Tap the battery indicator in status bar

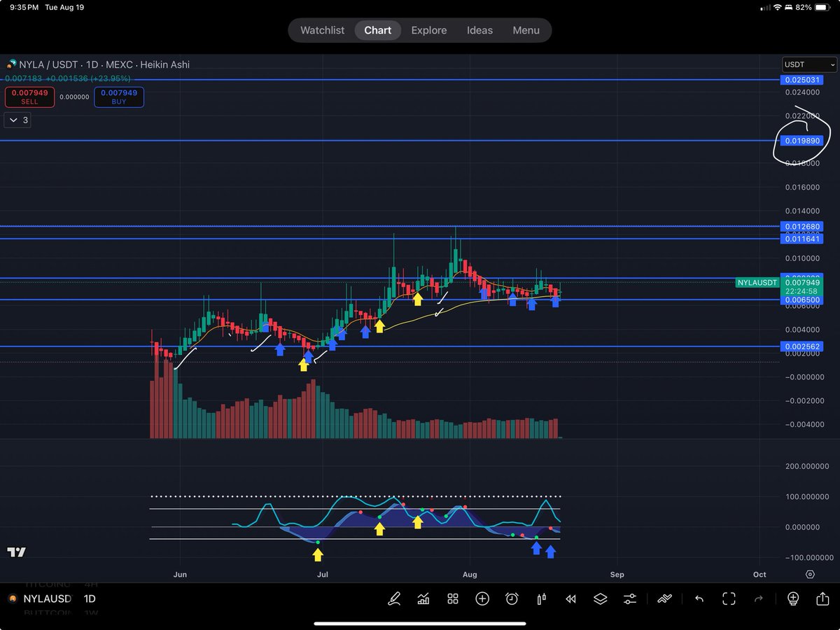(823, 7)
